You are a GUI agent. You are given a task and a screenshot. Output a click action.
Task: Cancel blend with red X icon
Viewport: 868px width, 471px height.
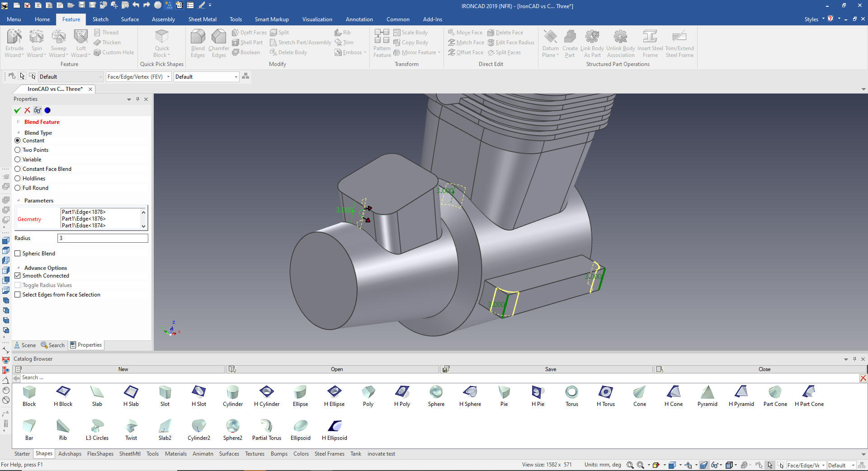pos(27,110)
